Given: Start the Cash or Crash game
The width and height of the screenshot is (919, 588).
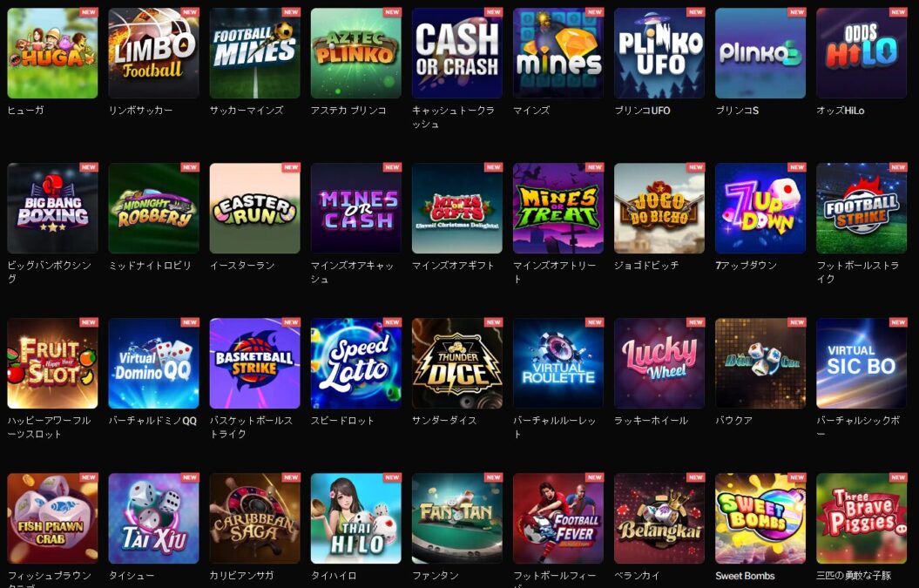Looking at the screenshot, I should point(457,53).
